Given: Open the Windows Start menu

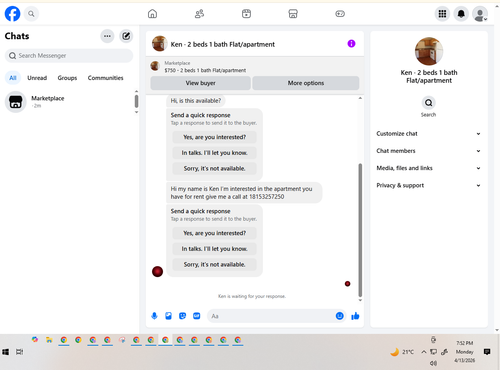Looking at the screenshot, I should [6, 352].
